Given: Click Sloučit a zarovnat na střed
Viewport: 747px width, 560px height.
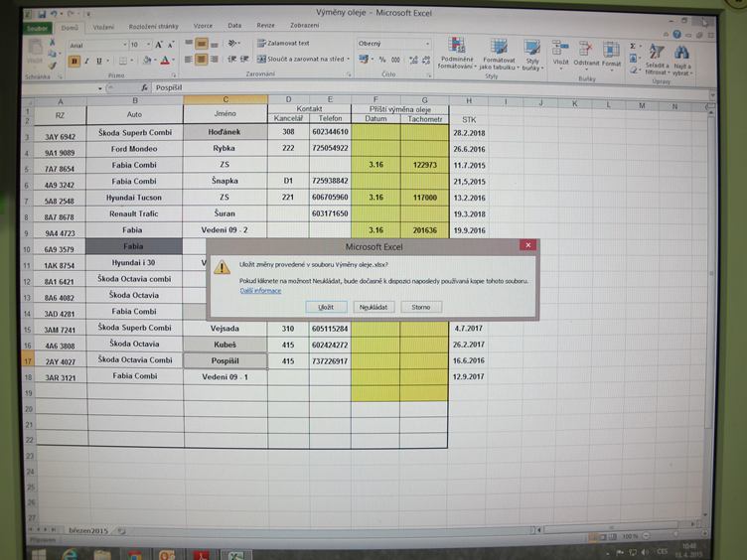Looking at the screenshot, I should click(300, 59).
